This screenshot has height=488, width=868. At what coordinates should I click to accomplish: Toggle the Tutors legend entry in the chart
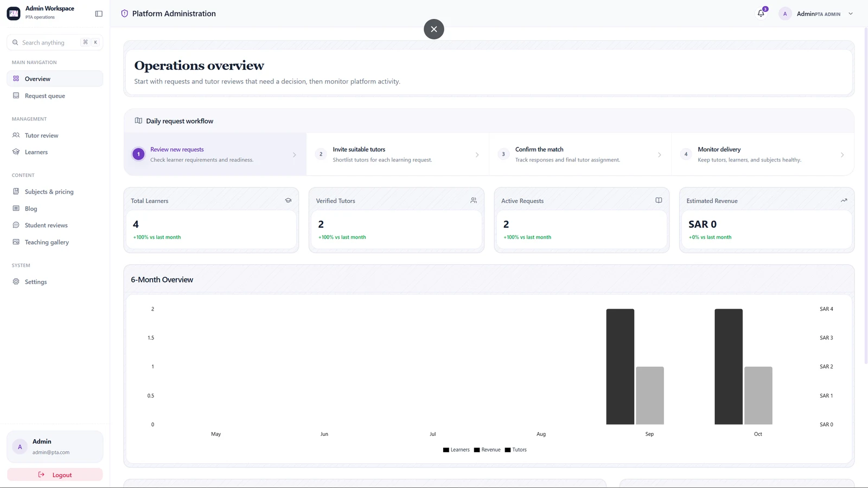pyautogui.click(x=516, y=450)
